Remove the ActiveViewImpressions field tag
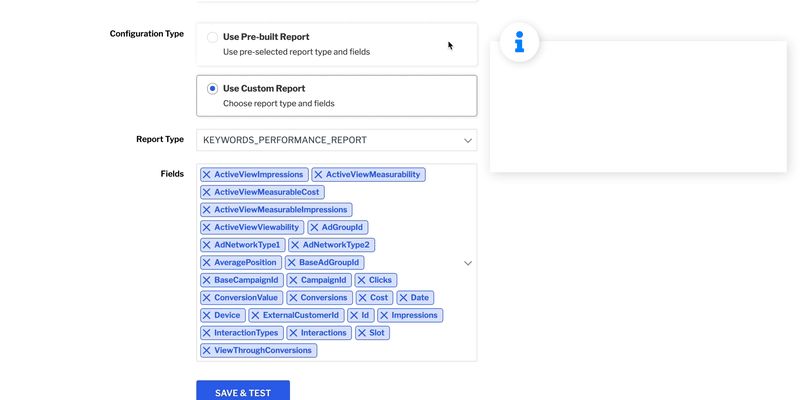Image resolution: width=800 pixels, height=400 pixels. 207,175
